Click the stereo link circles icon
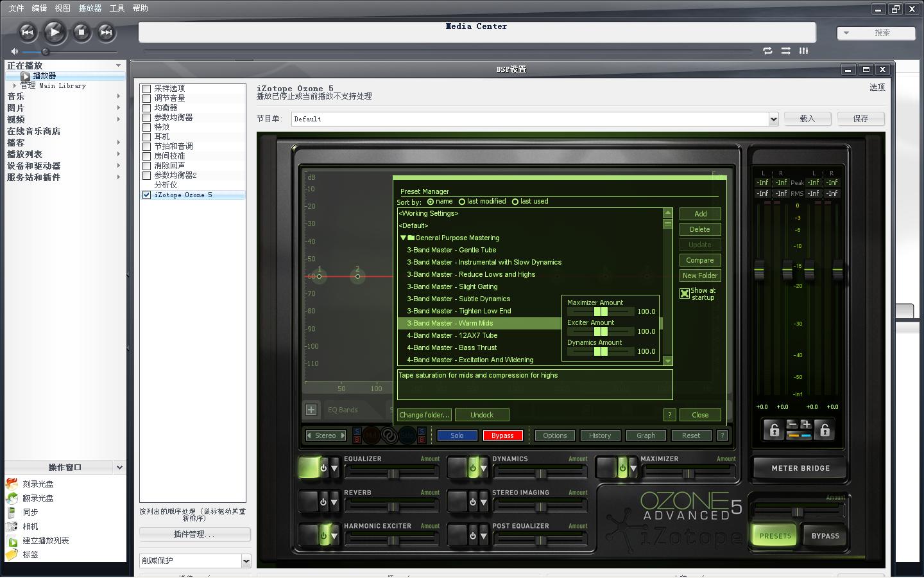 coord(389,435)
